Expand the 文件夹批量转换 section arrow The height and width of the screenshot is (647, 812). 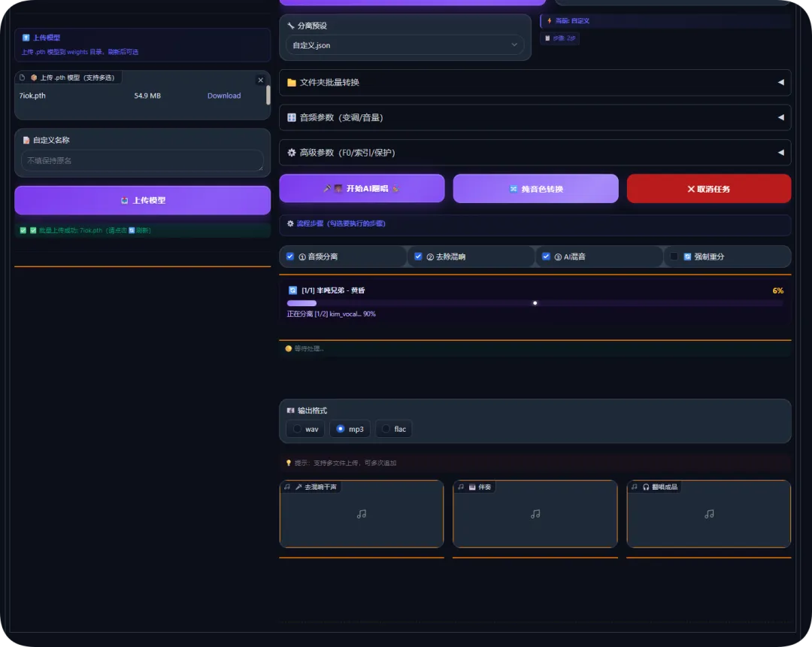(780, 82)
